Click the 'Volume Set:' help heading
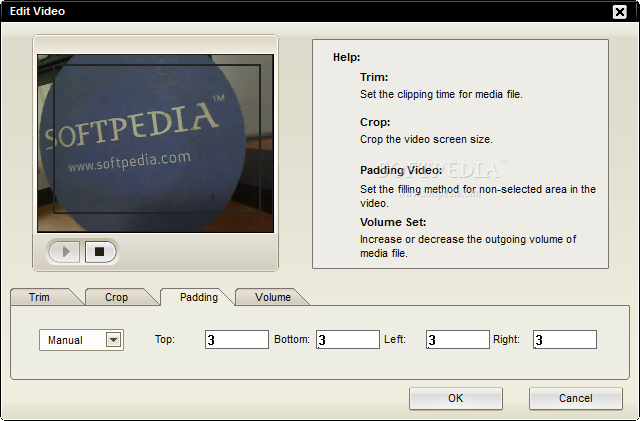The width and height of the screenshot is (640, 421). [393, 222]
